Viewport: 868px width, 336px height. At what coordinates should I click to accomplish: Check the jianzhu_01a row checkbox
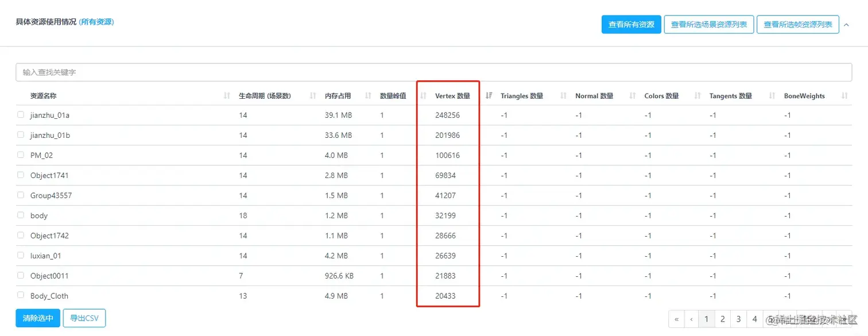coord(21,115)
